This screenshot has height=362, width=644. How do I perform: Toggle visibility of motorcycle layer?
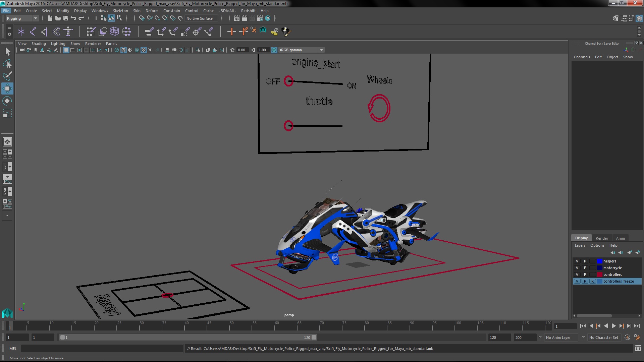click(577, 267)
